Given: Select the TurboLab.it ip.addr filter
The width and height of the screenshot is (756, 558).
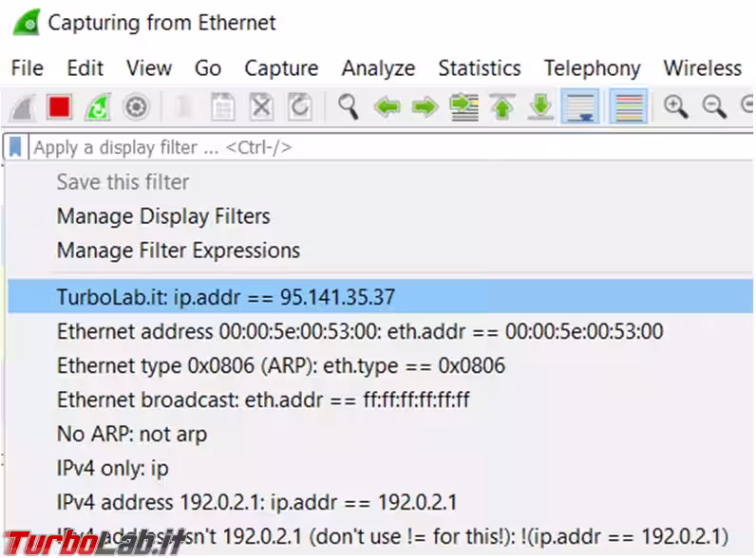Looking at the screenshot, I should point(225,297).
